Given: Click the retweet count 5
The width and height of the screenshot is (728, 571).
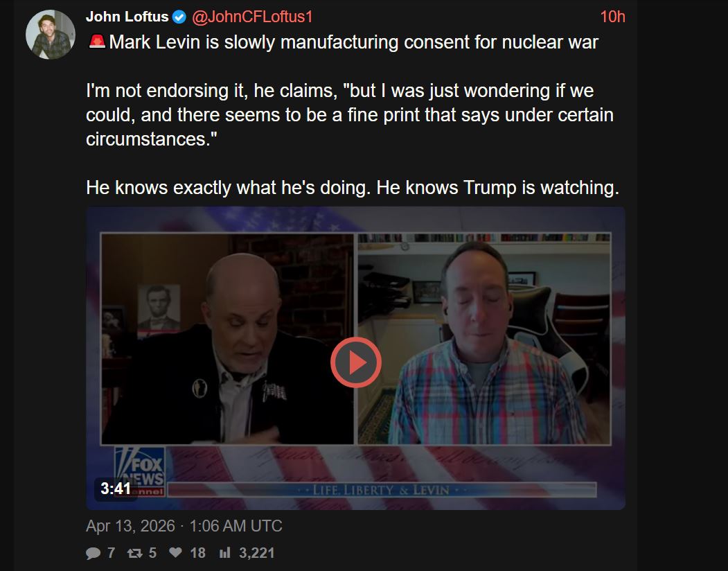Looking at the screenshot, I should click(x=153, y=553).
